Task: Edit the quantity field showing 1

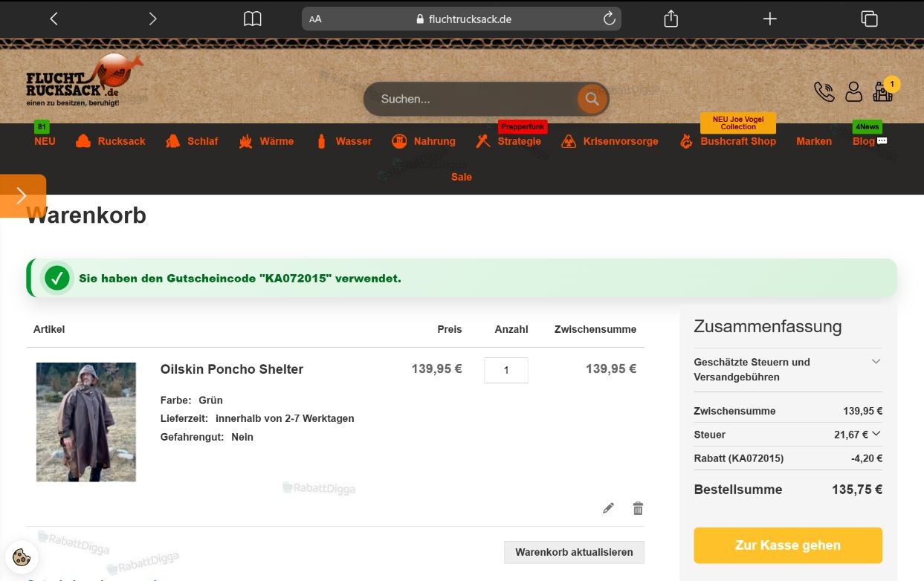Action: click(506, 370)
